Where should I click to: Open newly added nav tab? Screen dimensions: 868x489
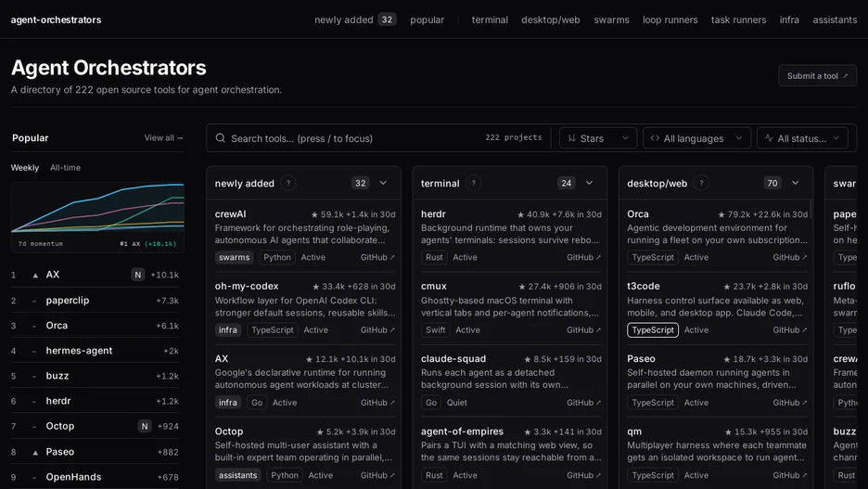coord(355,19)
